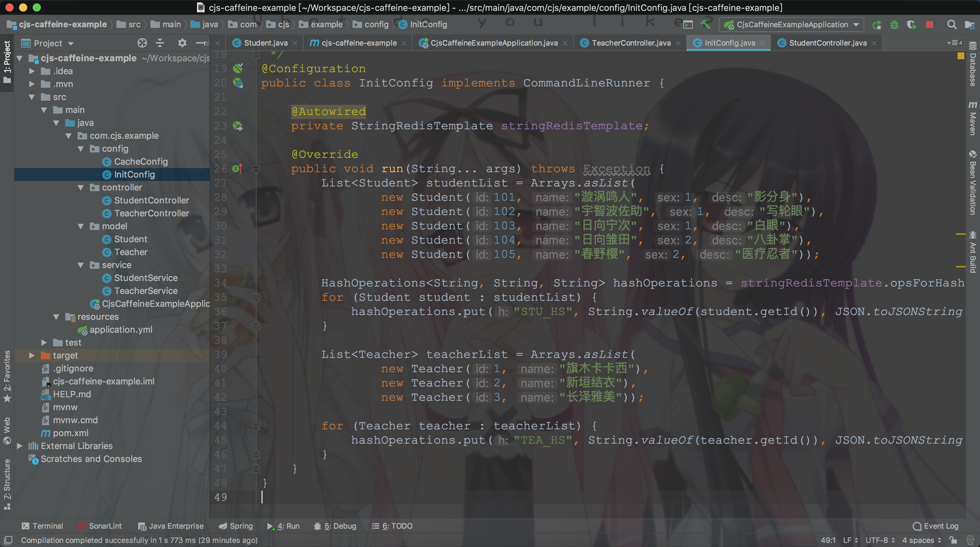This screenshot has width=980, height=547.
Task: Click the red Stop icon
Action: click(930, 25)
